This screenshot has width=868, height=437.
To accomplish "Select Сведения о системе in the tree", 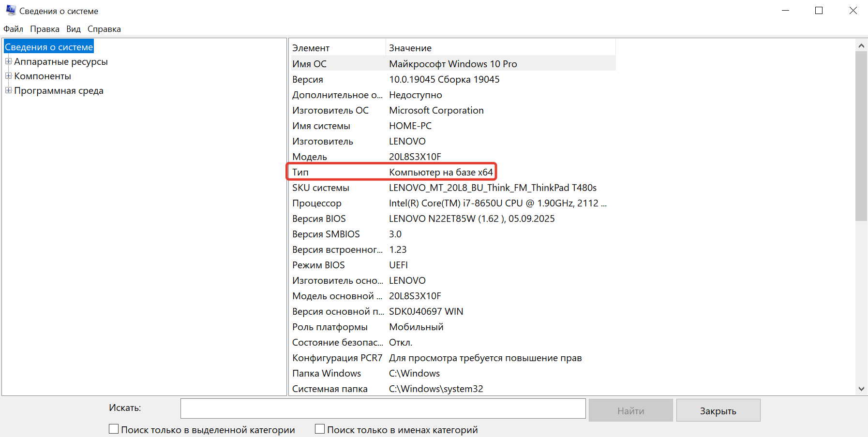I will point(49,47).
